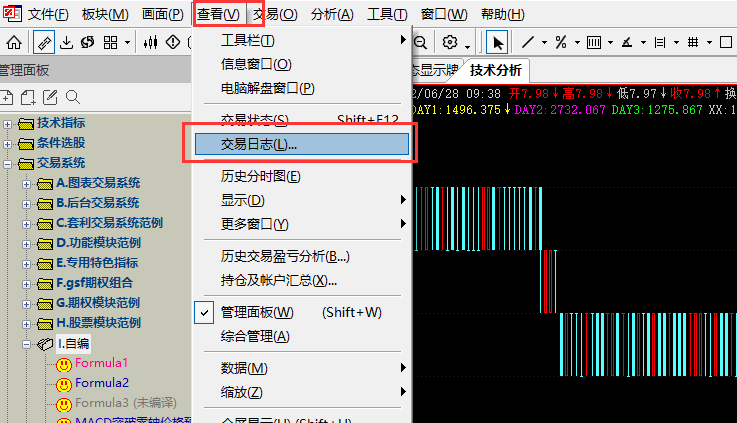Expand the 技术指标 tree folder
This screenshot has width=737, height=423.
(8, 123)
